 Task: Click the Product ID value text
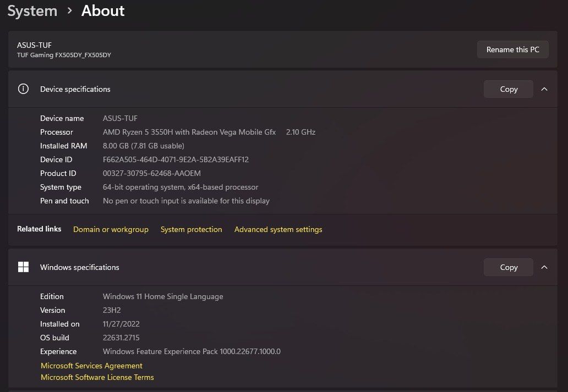pos(152,173)
